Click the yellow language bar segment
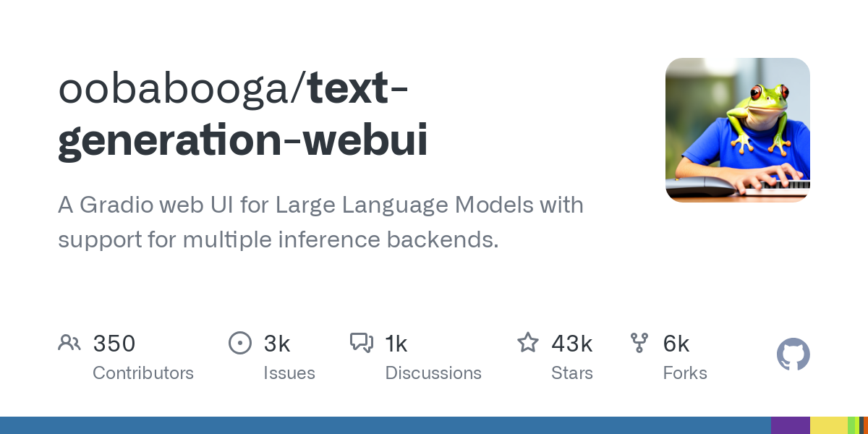This screenshot has height=434, width=868. pos(829,425)
